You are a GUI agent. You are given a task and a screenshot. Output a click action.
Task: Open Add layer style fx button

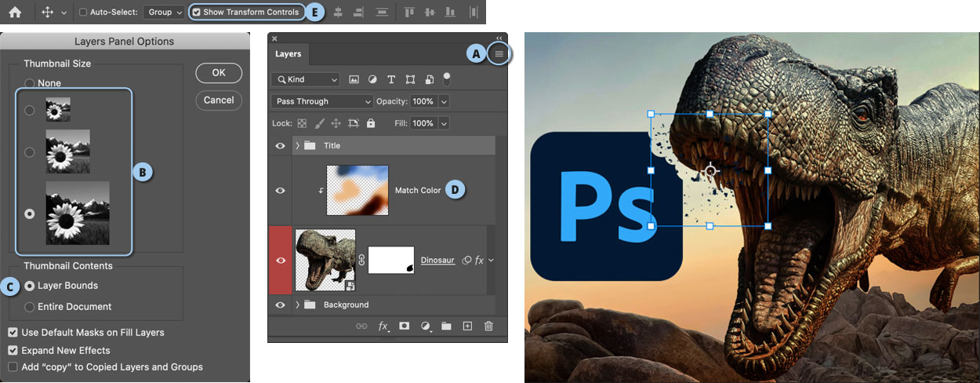tap(383, 326)
